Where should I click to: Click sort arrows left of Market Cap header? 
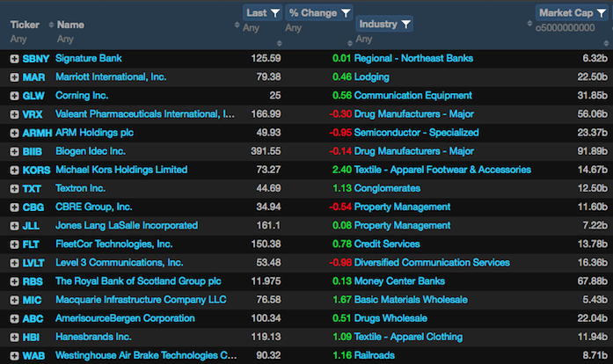(x=529, y=24)
